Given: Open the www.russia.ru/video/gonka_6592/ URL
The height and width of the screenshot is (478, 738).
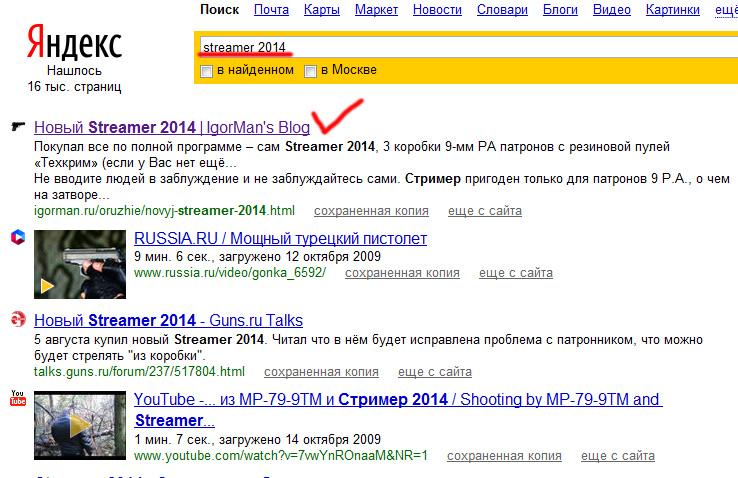Looking at the screenshot, I should point(230,272).
